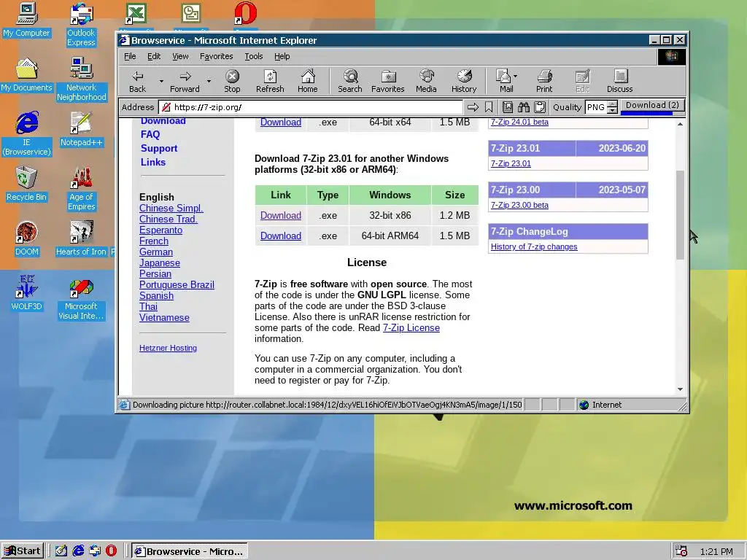
Task: Open the Mail button dropdown arrow
Action: [x=515, y=76]
